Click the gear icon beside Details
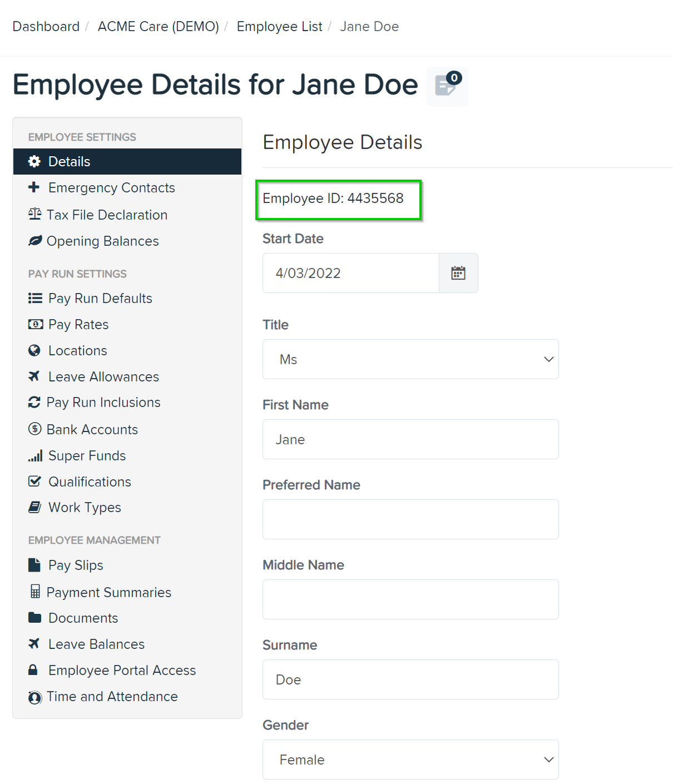The height and width of the screenshot is (784, 673). pos(34,161)
